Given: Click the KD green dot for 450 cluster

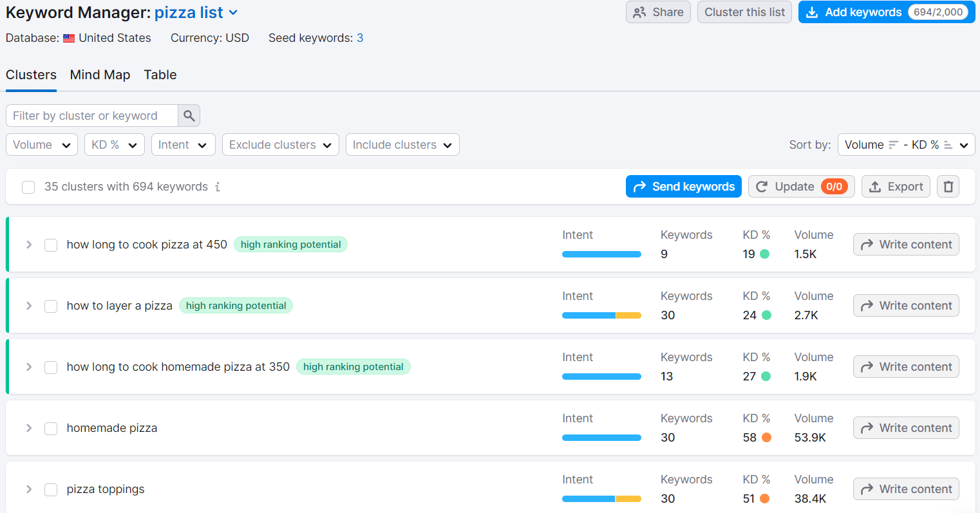Looking at the screenshot, I should click(x=765, y=254).
